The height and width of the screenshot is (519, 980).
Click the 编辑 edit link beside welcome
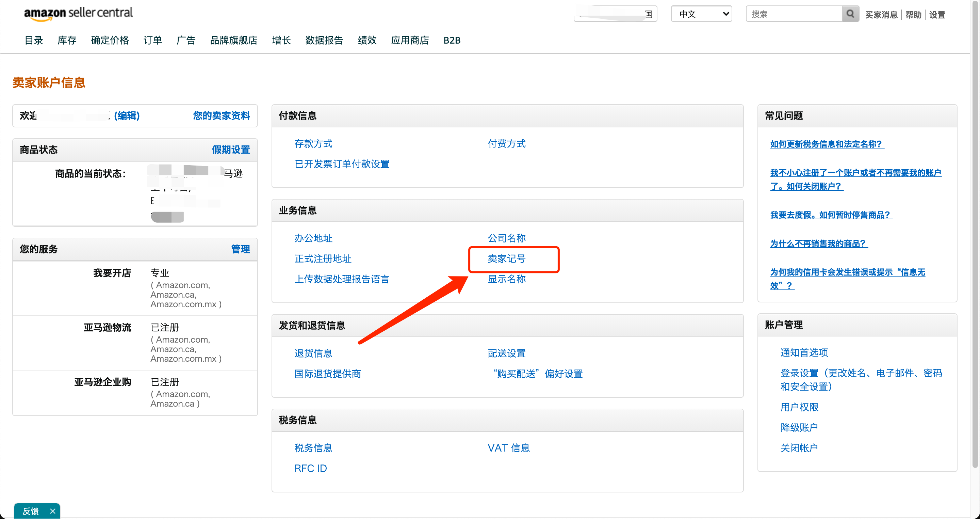[127, 116]
